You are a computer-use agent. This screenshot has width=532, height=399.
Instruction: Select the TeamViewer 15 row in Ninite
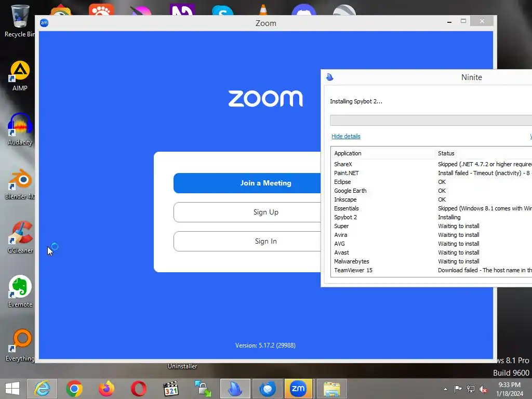pos(431,270)
